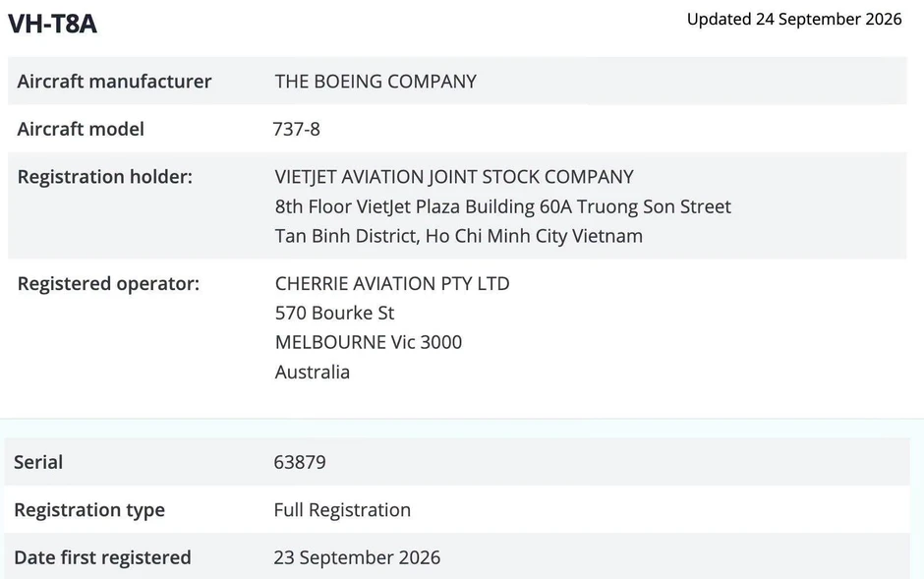Click VIETJET AVIATION JOINT STOCK COMPANY text

coord(454,177)
